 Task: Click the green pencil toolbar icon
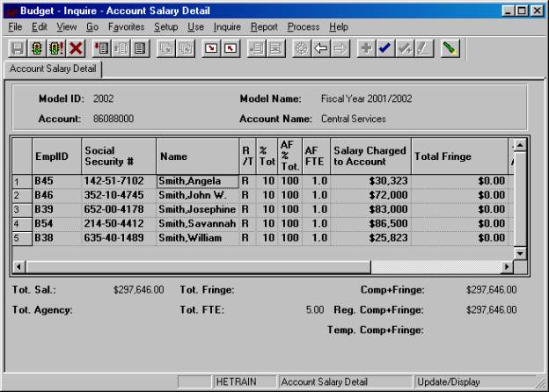(x=450, y=48)
